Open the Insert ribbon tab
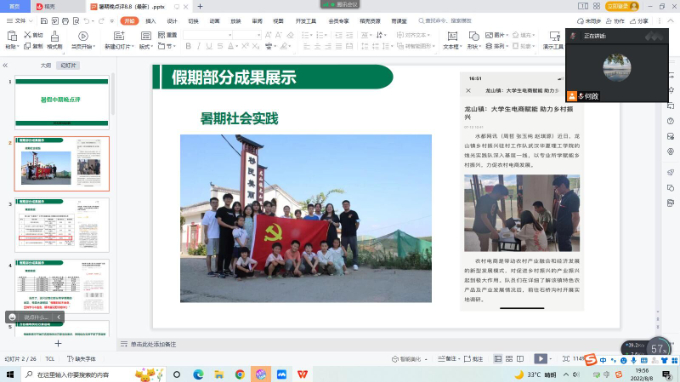 (x=150, y=21)
